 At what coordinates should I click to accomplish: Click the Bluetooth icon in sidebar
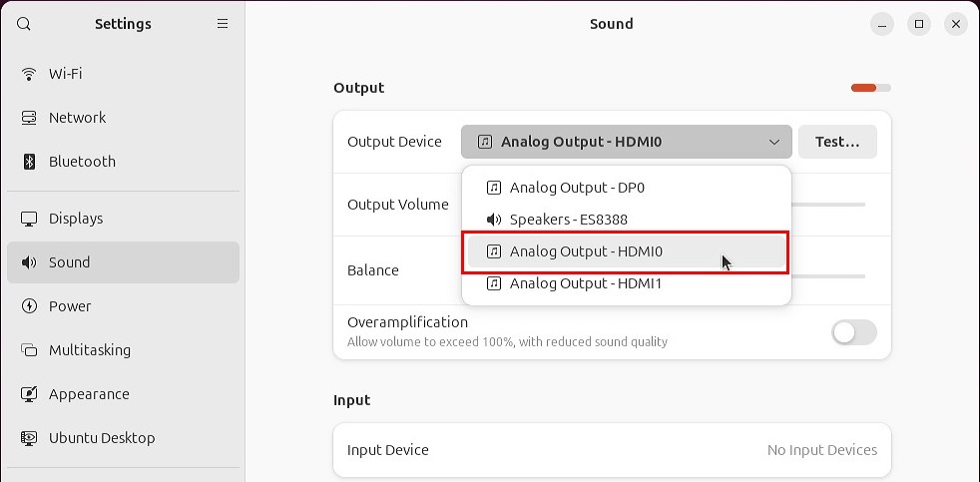(29, 162)
